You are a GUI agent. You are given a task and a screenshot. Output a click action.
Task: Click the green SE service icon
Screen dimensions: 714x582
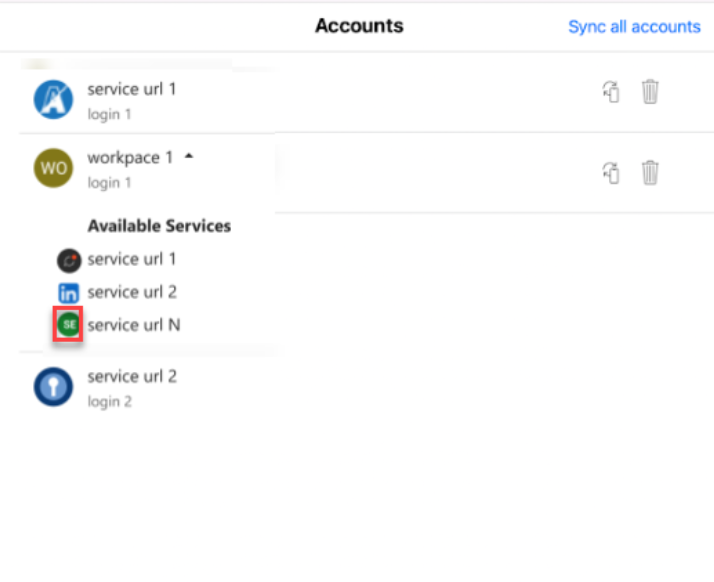[x=68, y=325]
